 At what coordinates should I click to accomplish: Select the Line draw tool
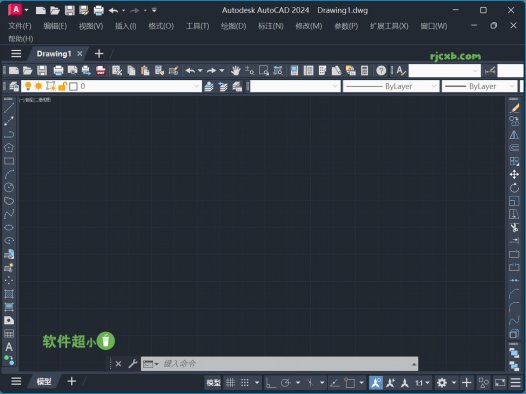coord(9,108)
